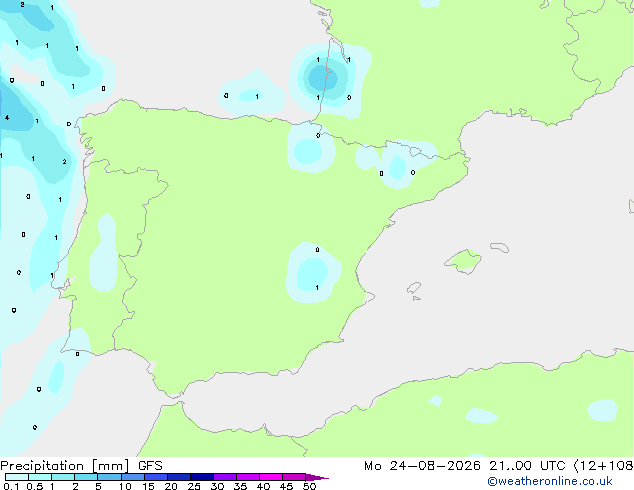Image resolution: width=634 pixels, height=490 pixels.
Task: Pick the 45–50 mm legend swatch
Action: (x=294, y=477)
